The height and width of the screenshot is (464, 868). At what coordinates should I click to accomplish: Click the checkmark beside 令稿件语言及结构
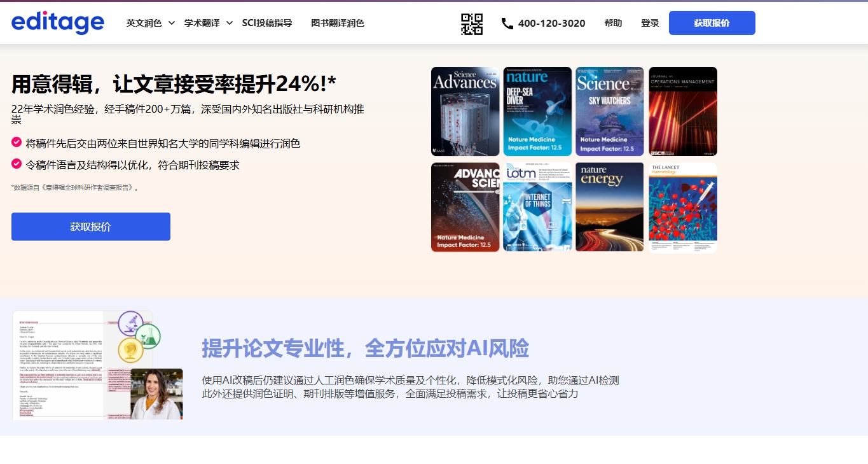point(17,164)
